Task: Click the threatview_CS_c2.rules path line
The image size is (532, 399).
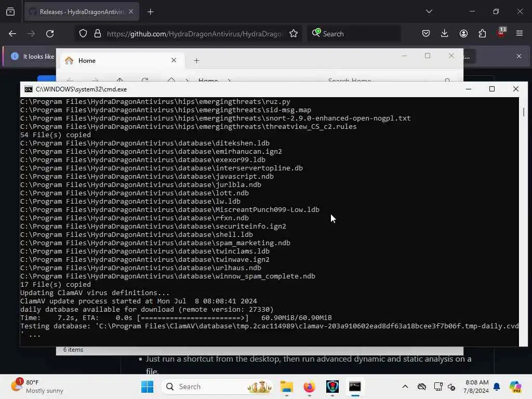Action: tap(188, 126)
